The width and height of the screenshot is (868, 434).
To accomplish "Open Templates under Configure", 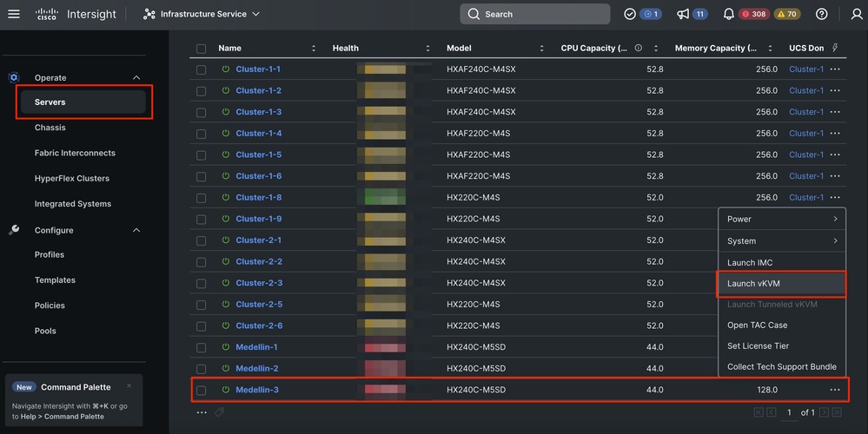I will [55, 280].
